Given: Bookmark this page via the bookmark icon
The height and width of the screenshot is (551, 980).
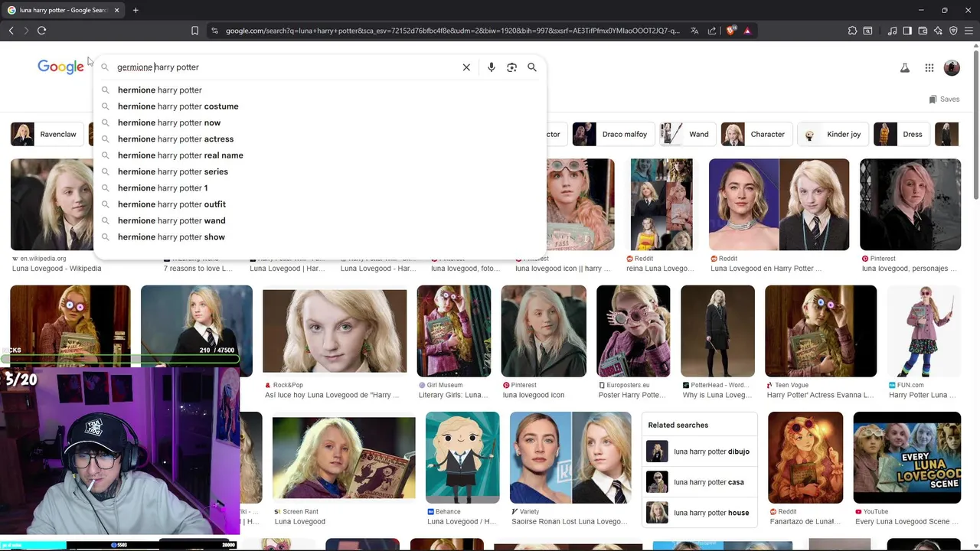Looking at the screenshot, I should [x=194, y=31].
